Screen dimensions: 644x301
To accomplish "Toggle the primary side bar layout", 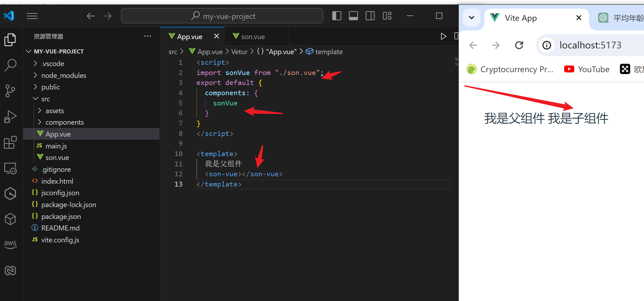I will pyautogui.click(x=337, y=16).
